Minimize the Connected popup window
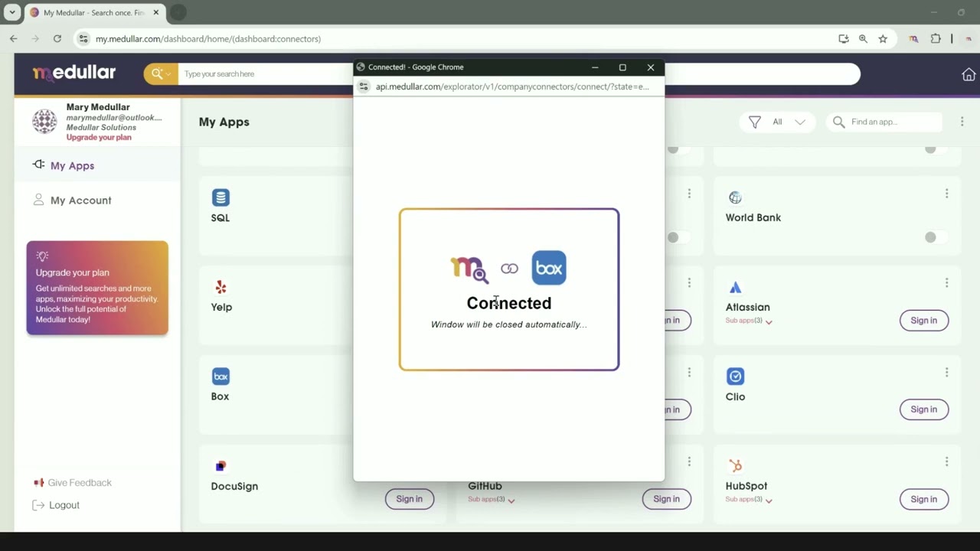Image resolution: width=980 pixels, height=551 pixels. 595,67
